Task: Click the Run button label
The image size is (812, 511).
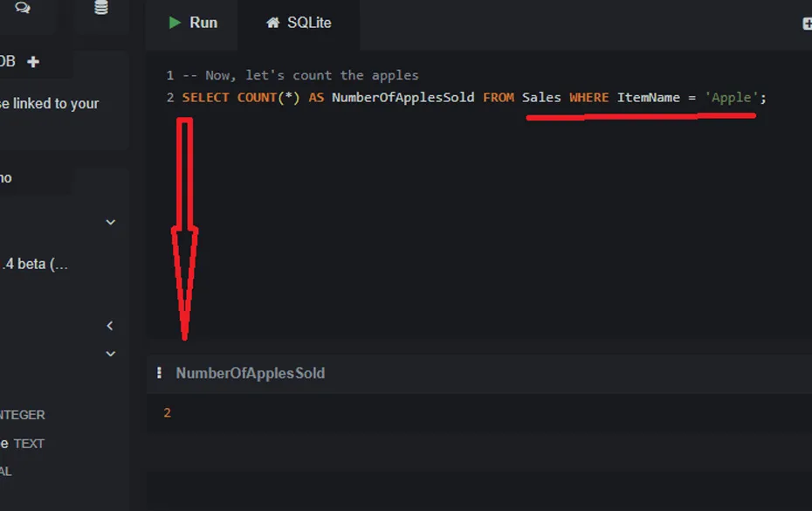Action: (x=203, y=23)
